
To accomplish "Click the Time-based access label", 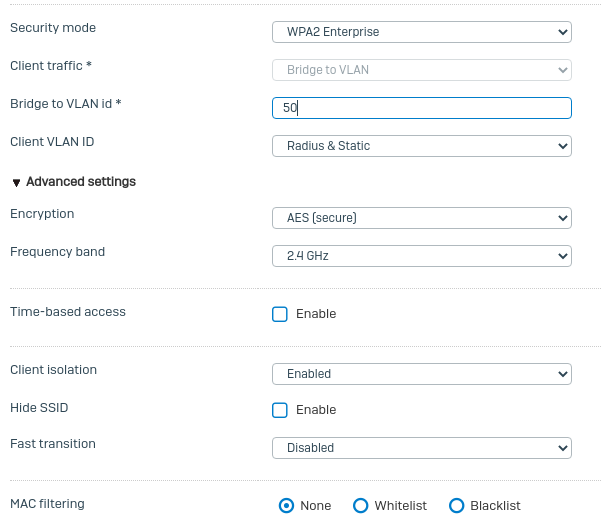I will click(x=68, y=312).
